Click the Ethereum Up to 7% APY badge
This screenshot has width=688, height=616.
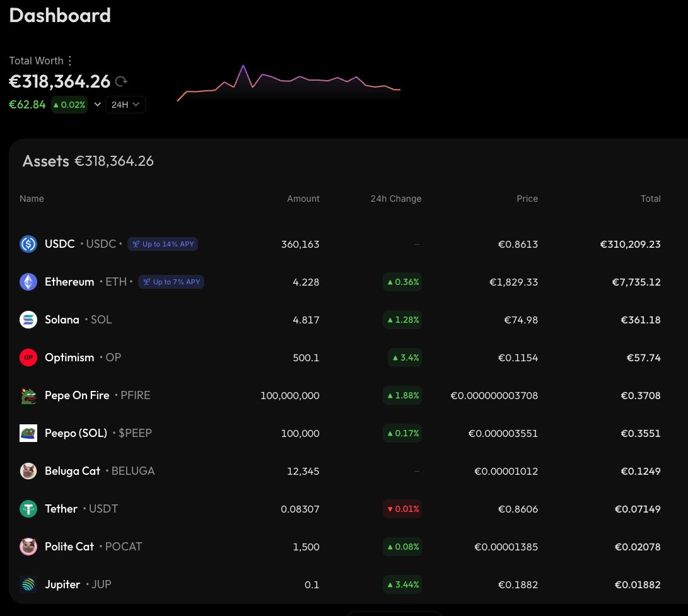(171, 282)
